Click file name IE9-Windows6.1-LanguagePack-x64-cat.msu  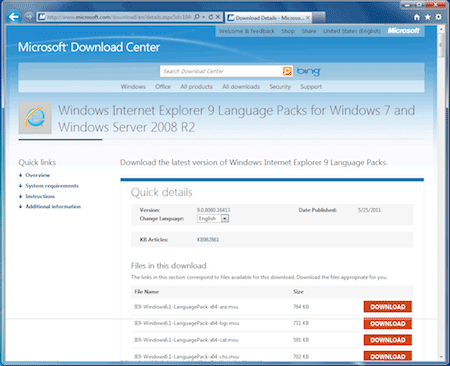click(186, 340)
